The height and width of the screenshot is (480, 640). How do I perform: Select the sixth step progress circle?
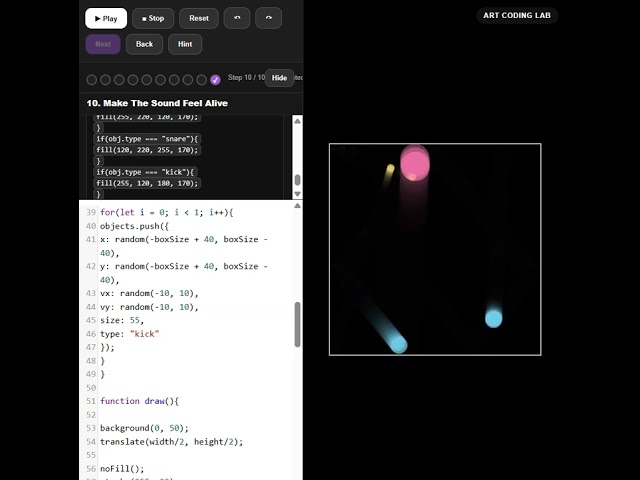point(160,80)
